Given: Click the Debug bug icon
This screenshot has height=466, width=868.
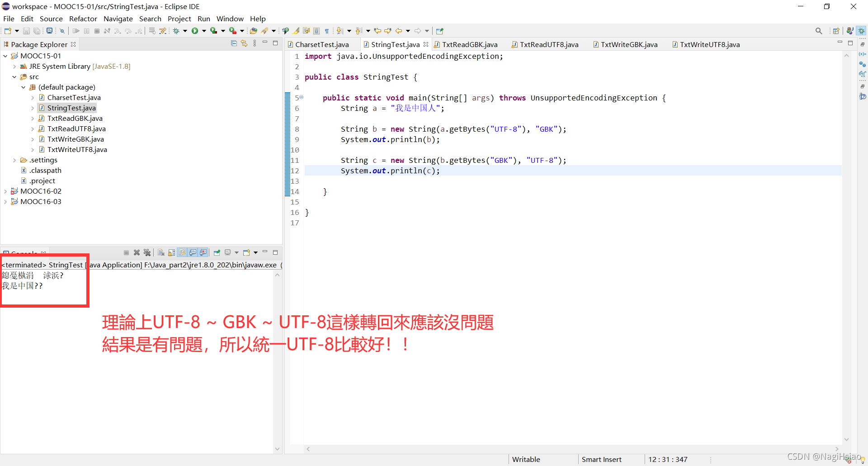Looking at the screenshot, I should click(x=176, y=31).
